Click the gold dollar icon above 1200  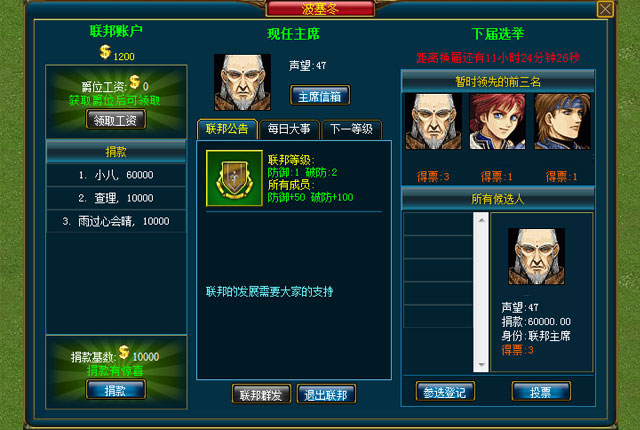click(105, 52)
